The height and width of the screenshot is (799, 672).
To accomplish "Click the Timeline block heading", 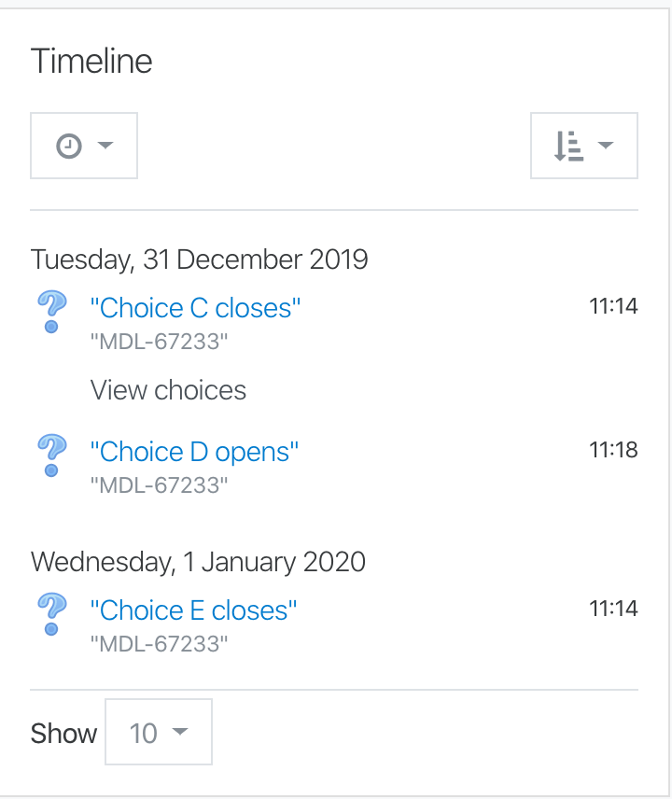I will (x=91, y=62).
